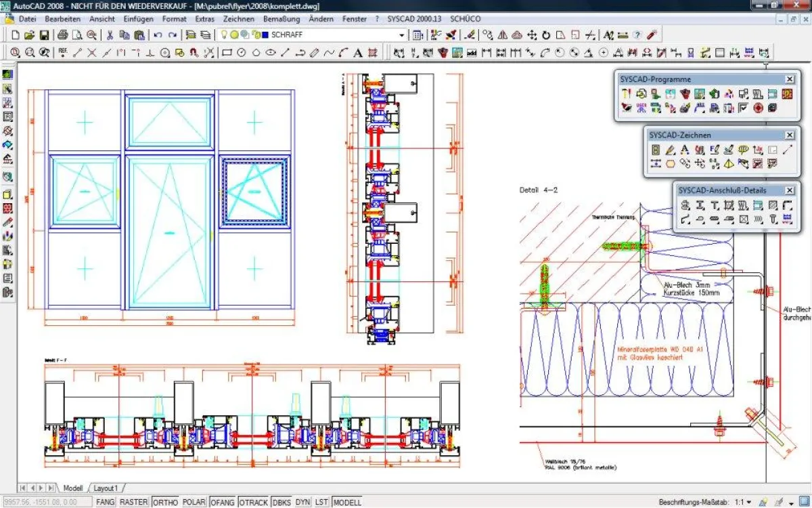Image resolution: width=812 pixels, height=508 pixels.
Task: Activate the Scissors cut tool icon
Action: [110, 34]
